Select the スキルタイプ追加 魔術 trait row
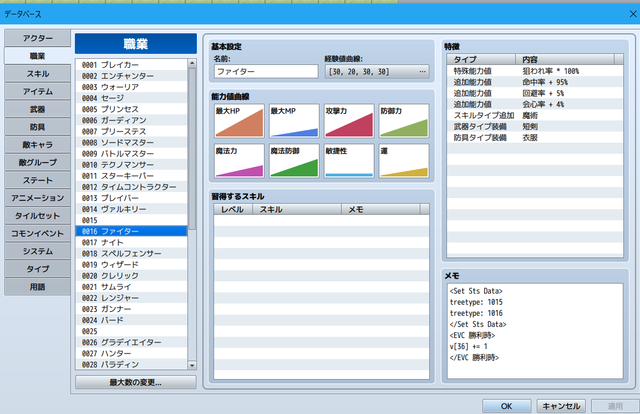The height and width of the screenshot is (414, 640). [535, 116]
